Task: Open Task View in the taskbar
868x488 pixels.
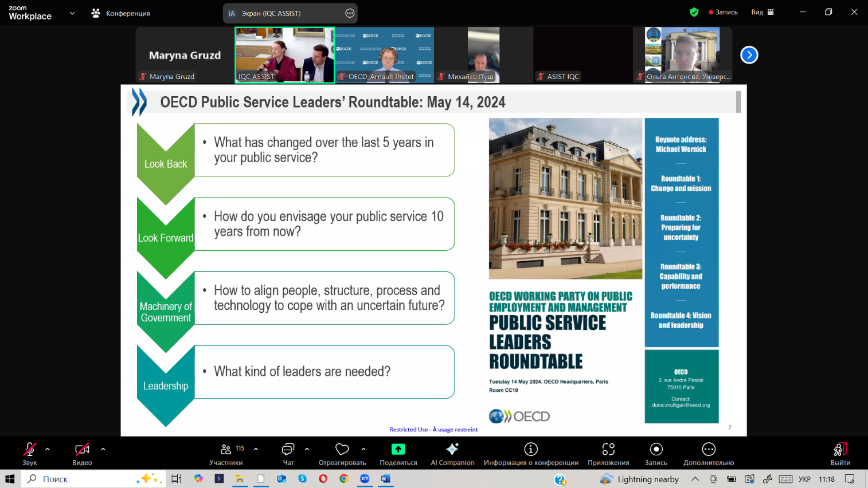Action: [x=177, y=479]
